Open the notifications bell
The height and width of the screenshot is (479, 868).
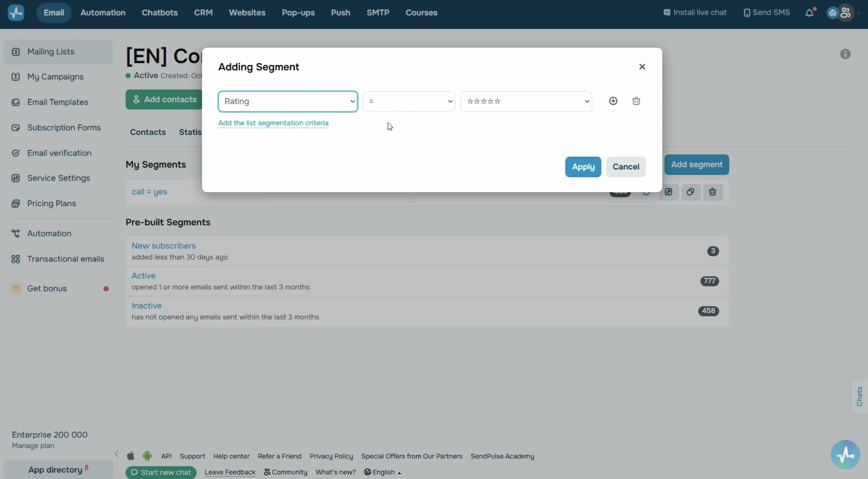tap(809, 13)
